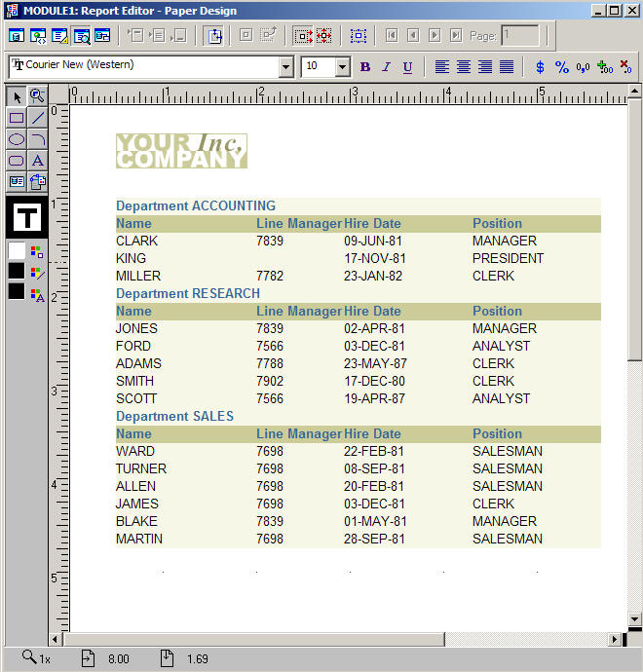
Task: Select the Field tool
Action: (17, 182)
